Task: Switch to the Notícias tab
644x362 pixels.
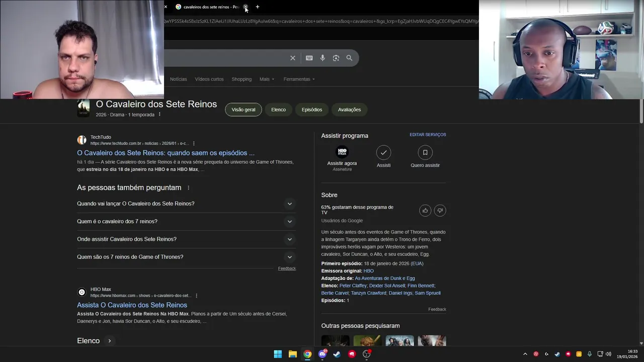Action: (178, 79)
